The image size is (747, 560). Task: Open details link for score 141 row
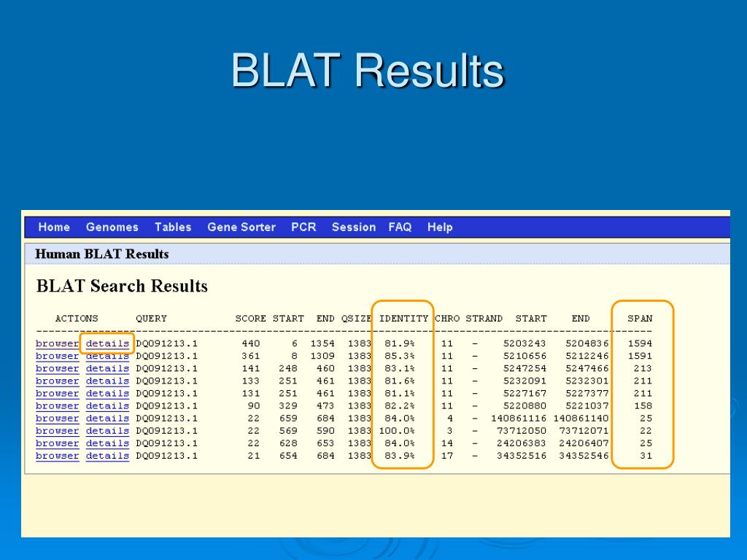pyautogui.click(x=107, y=368)
